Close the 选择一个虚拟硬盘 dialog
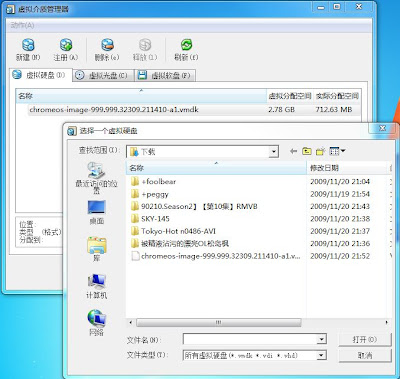 383,128
